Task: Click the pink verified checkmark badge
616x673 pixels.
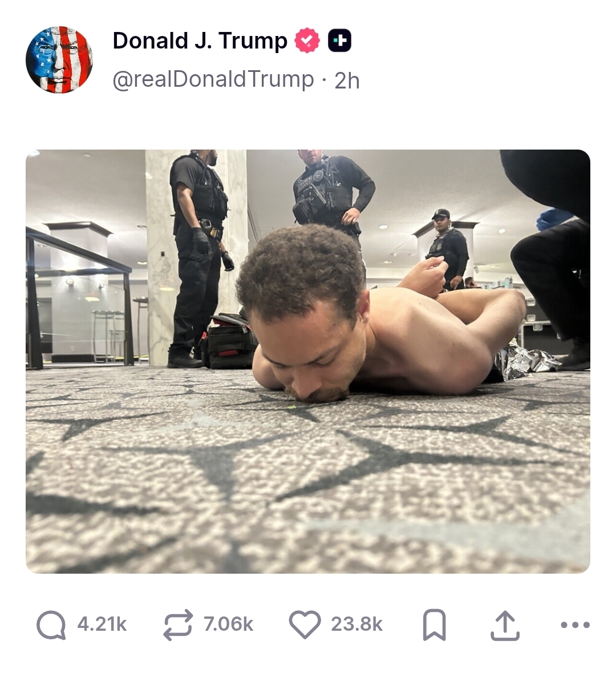Action: pyautogui.click(x=307, y=41)
